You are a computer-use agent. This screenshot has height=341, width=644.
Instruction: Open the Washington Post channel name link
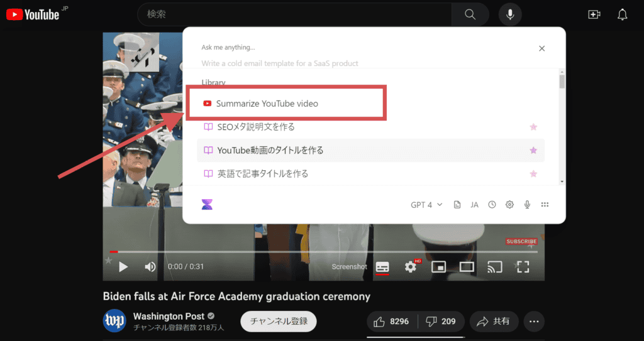pyautogui.click(x=169, y=317)
